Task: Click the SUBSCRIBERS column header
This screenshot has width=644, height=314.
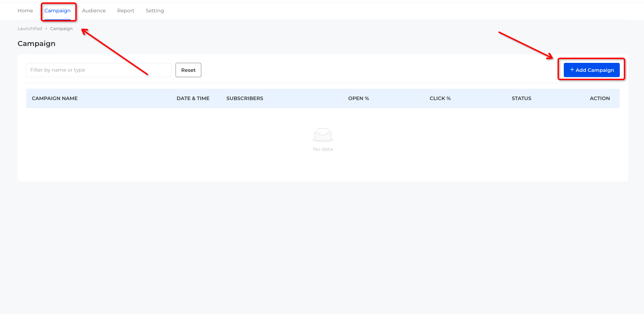Action: click(x=245, y=98)
